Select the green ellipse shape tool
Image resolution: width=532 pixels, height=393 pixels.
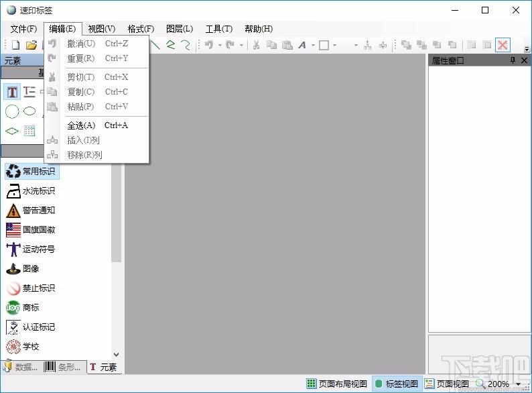(29, 111)
